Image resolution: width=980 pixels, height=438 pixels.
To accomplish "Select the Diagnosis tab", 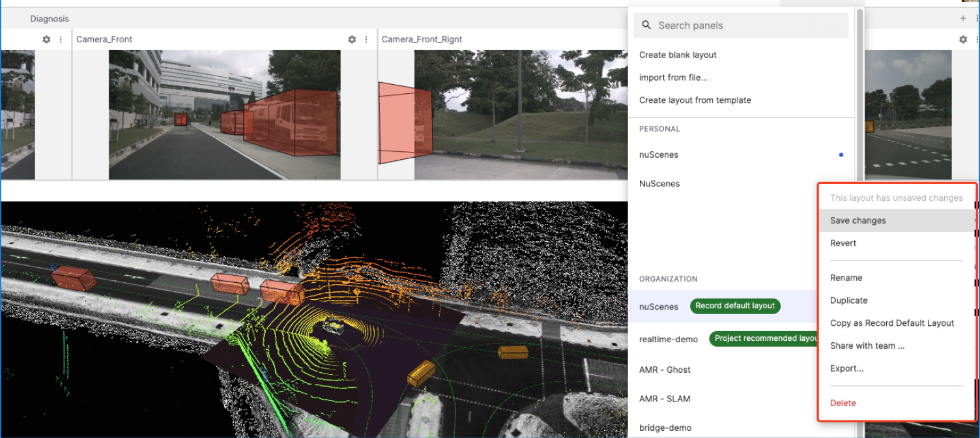I will [x=50, y=19].
